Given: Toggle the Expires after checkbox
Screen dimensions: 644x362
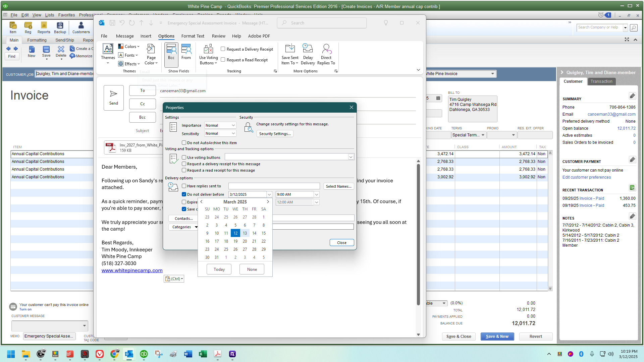Looking at the screenshot, I should pyautogui.click(x=184, y=202).
